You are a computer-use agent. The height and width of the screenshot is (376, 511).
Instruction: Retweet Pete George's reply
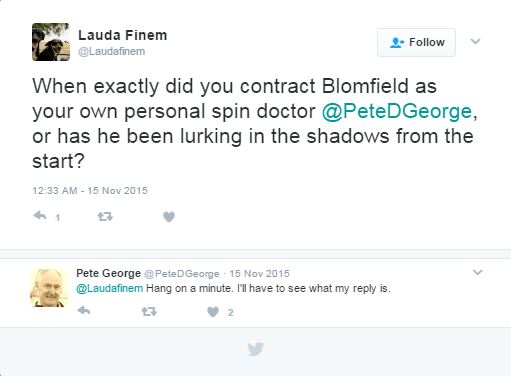149,312
